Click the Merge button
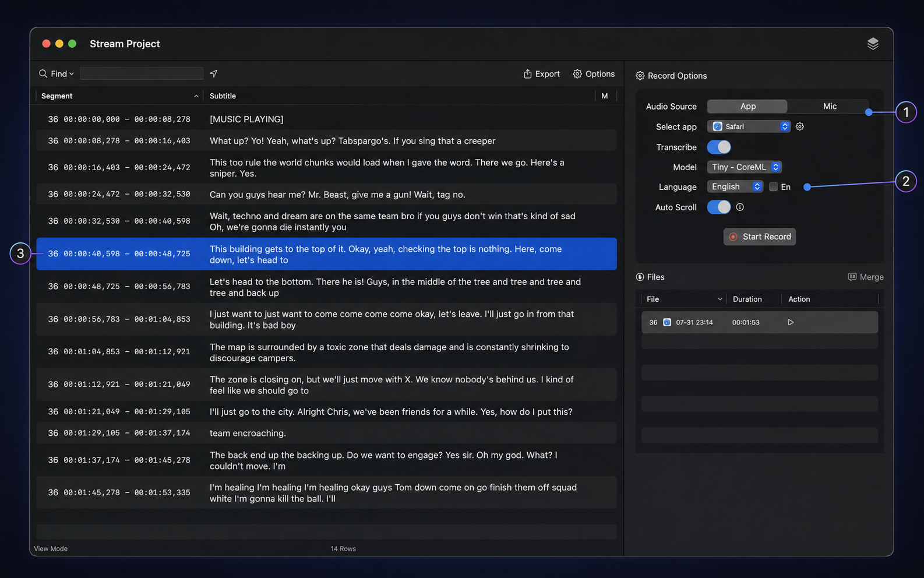 click(x=866, y=277)
